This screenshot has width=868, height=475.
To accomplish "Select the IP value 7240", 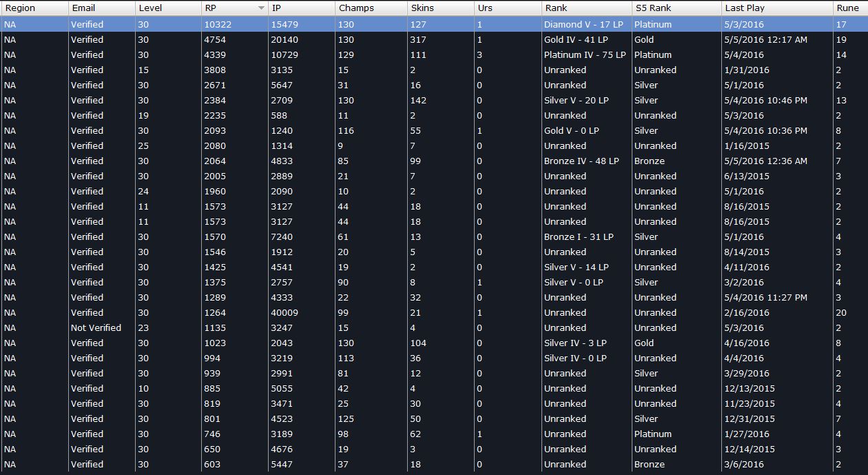I will point(282,236).
